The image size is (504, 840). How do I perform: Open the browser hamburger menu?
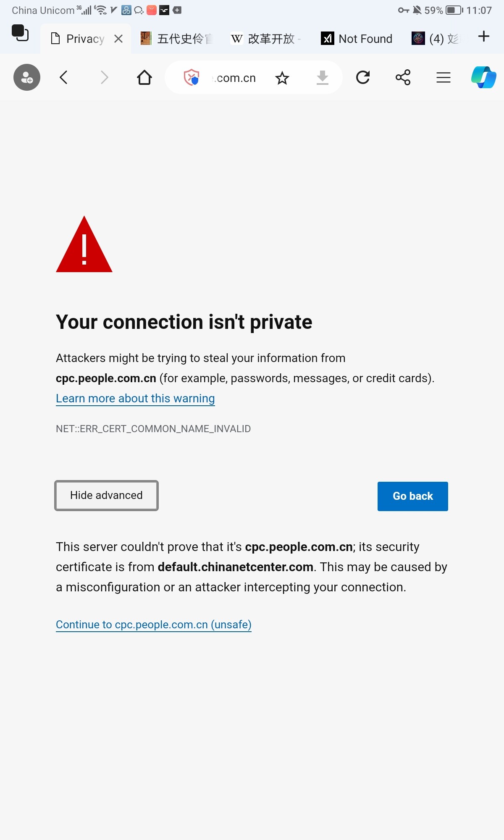[444, 77]
